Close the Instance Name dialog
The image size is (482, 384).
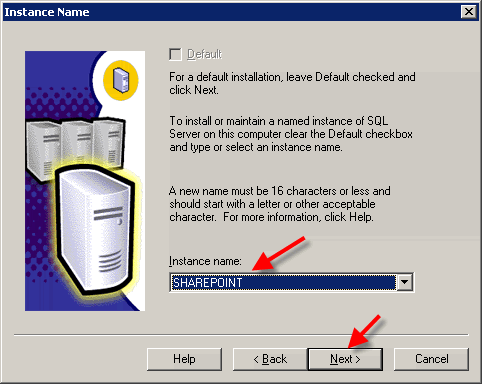click(469, 12)
